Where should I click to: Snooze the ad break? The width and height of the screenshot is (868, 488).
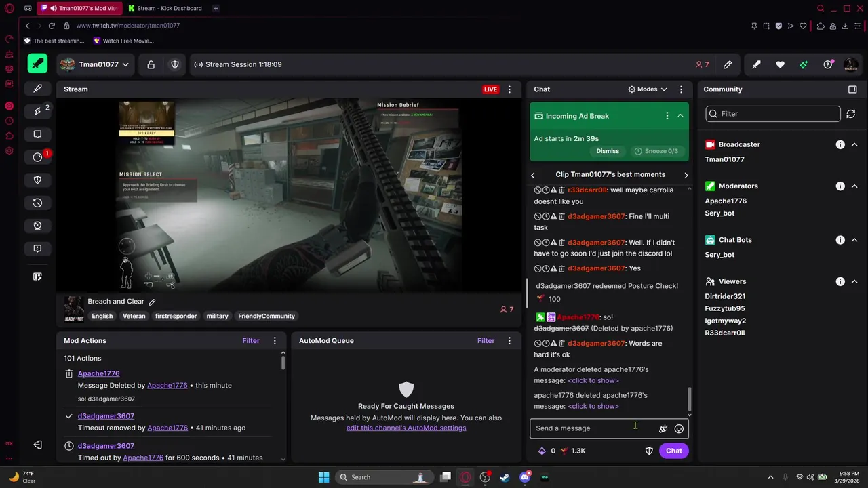pyautogui.click(x=656, y=151)
